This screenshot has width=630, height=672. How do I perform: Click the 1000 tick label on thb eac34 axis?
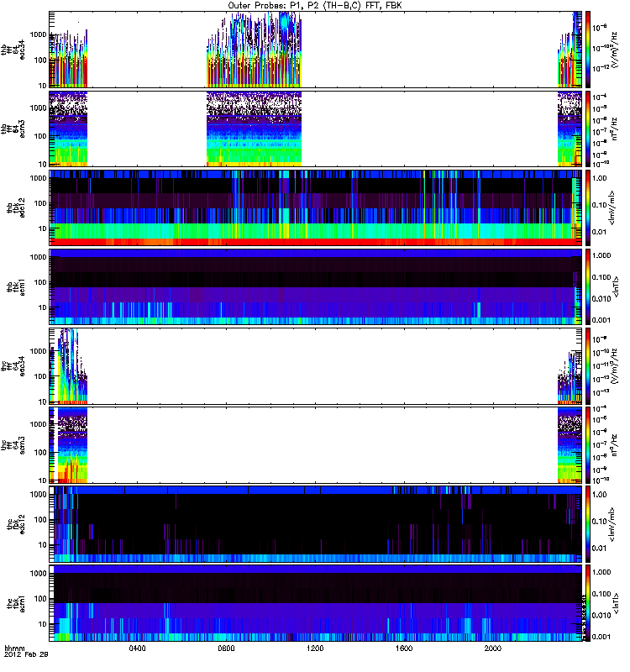38,34
